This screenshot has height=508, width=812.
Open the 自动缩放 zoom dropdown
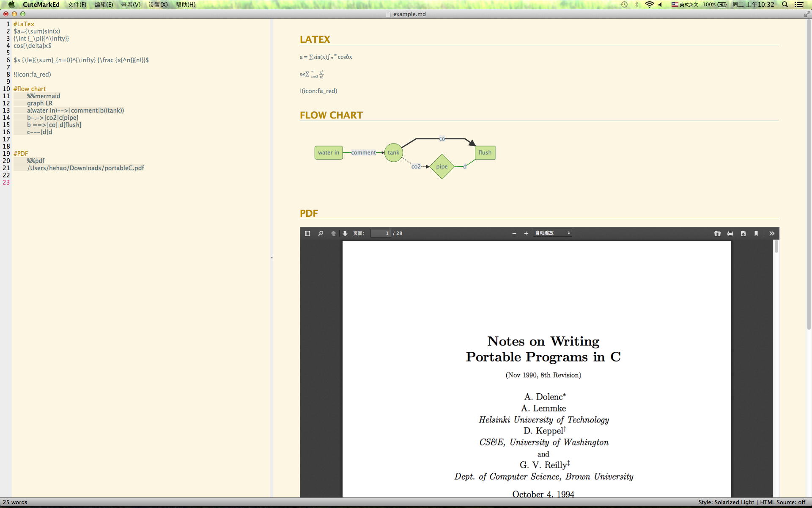552,233
